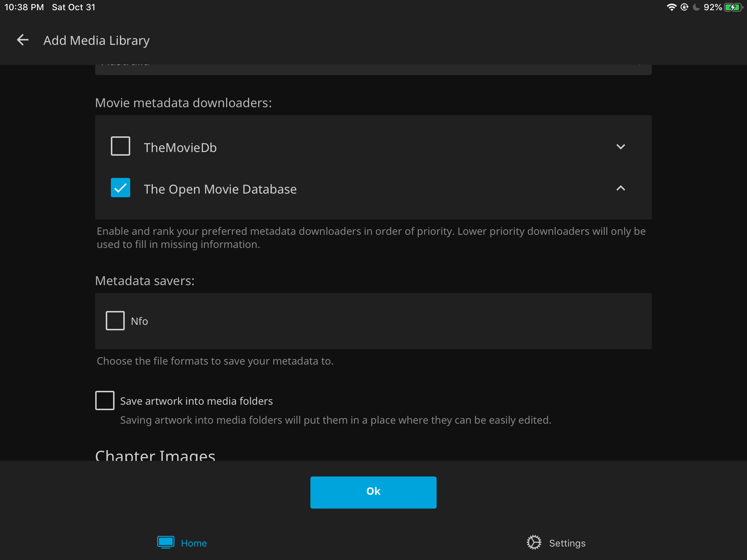Click the Metadata savers heading
Image resolution: width=747 pixels, height=560 pixels.
[x=145, y=281]
